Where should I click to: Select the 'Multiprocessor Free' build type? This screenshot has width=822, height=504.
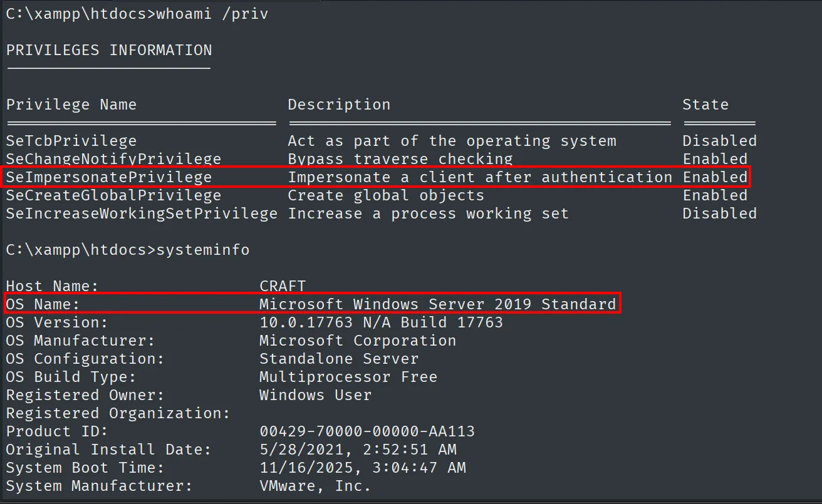coord(348,377)
